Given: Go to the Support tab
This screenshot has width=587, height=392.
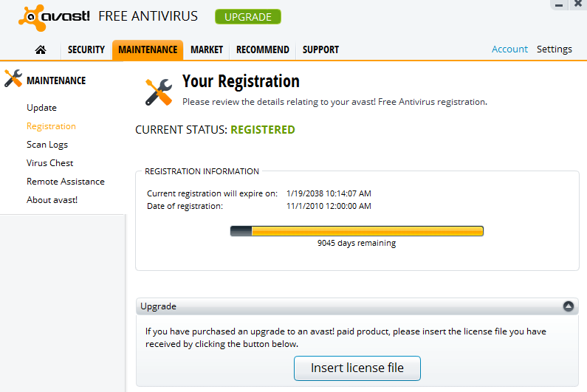Looking at the screenshot, I should [x=320, y=49].
